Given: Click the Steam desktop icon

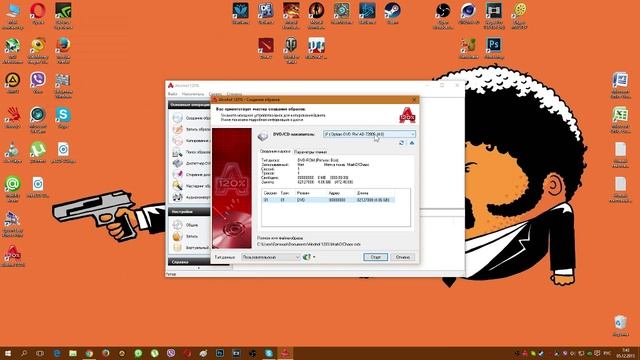Looking at the screenshot, I should click(x=392, y=13).
